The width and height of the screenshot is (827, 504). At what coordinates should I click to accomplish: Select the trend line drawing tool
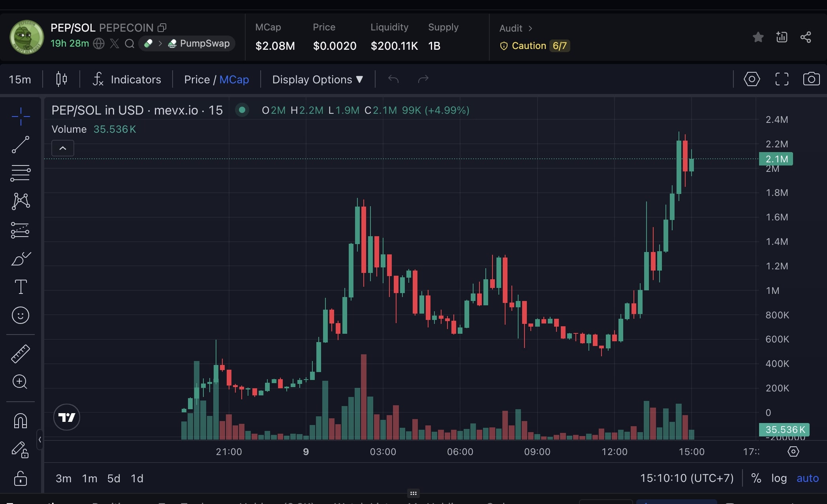click(21, 145)
